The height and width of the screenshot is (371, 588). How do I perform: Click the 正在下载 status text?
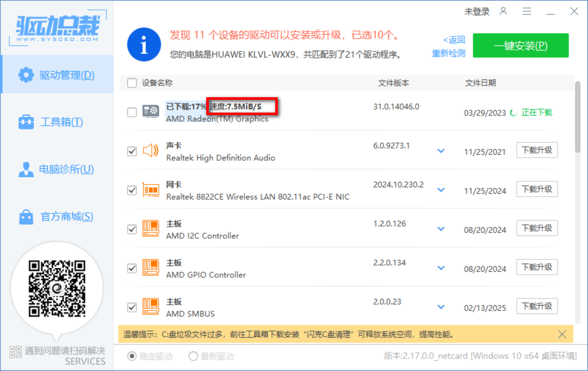[537, 113]
